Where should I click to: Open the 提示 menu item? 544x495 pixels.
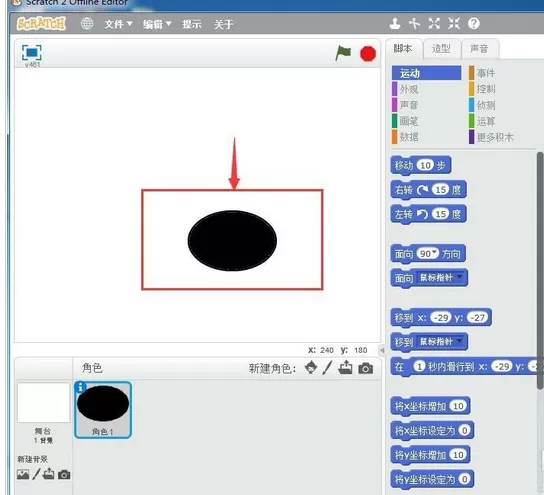192,24
